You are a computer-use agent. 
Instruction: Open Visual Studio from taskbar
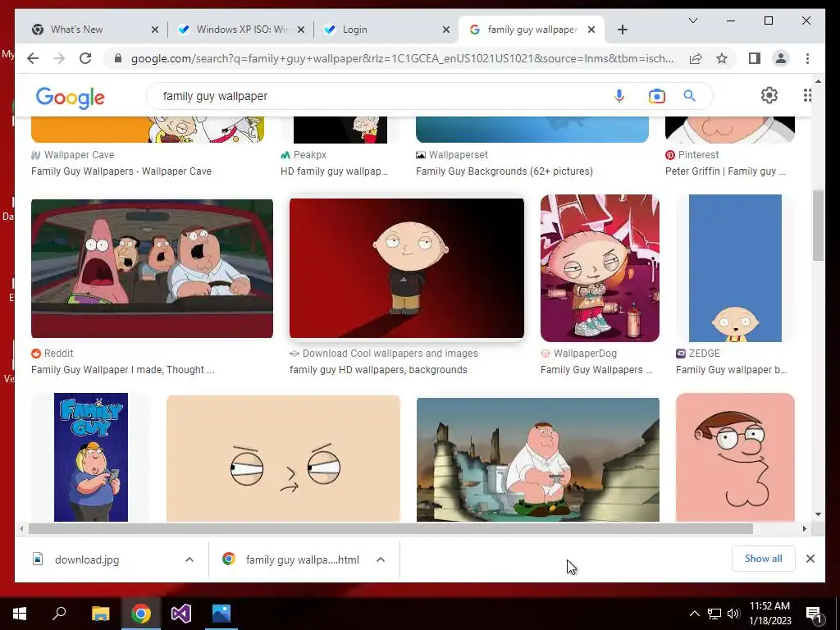pos(181,613)
